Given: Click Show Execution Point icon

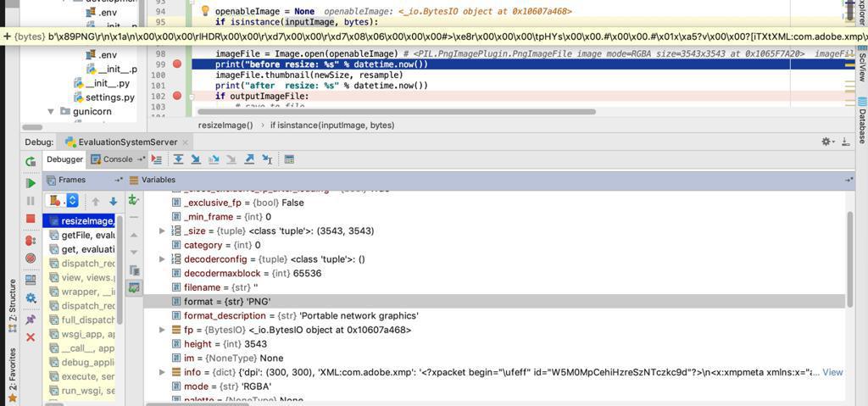Looking at the screenshot, I should (157, 159).
